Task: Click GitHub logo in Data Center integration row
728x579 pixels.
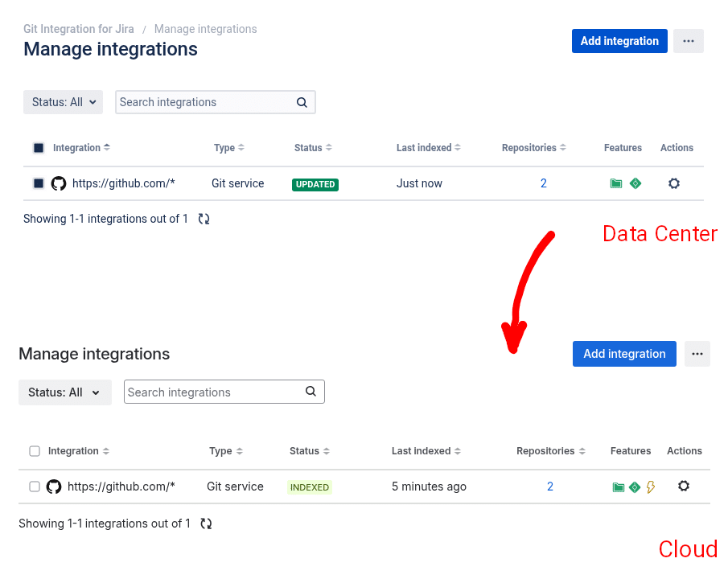Action: click(x=59, y=183)
